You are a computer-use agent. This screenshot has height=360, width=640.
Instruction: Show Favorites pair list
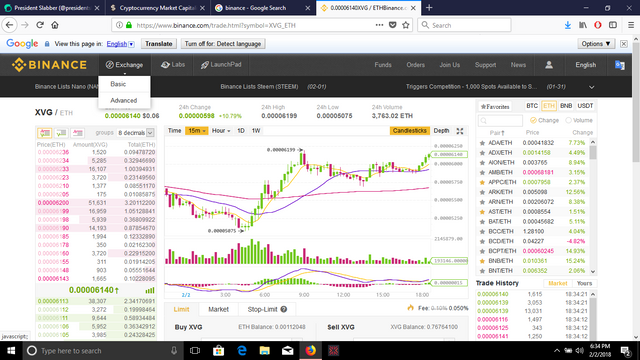pos(495,107)
